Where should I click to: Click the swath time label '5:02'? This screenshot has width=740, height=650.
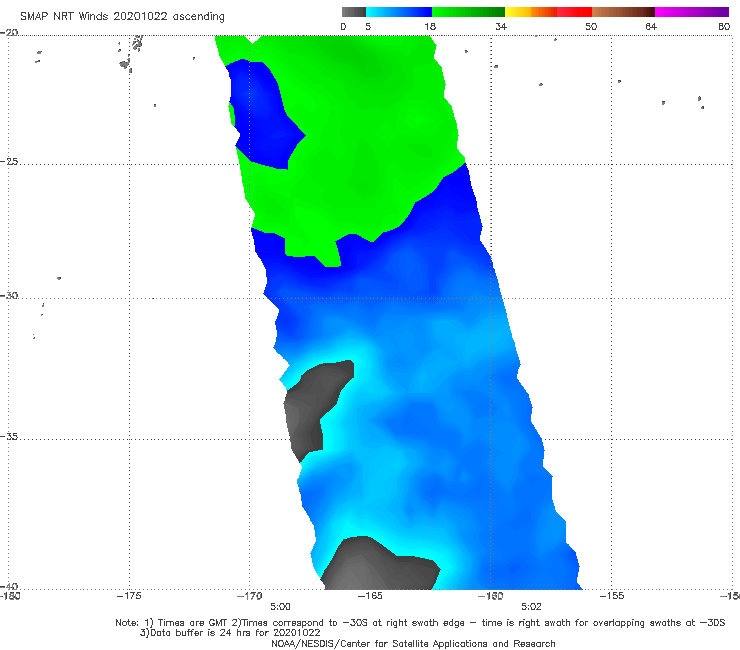tap(531, 607)
